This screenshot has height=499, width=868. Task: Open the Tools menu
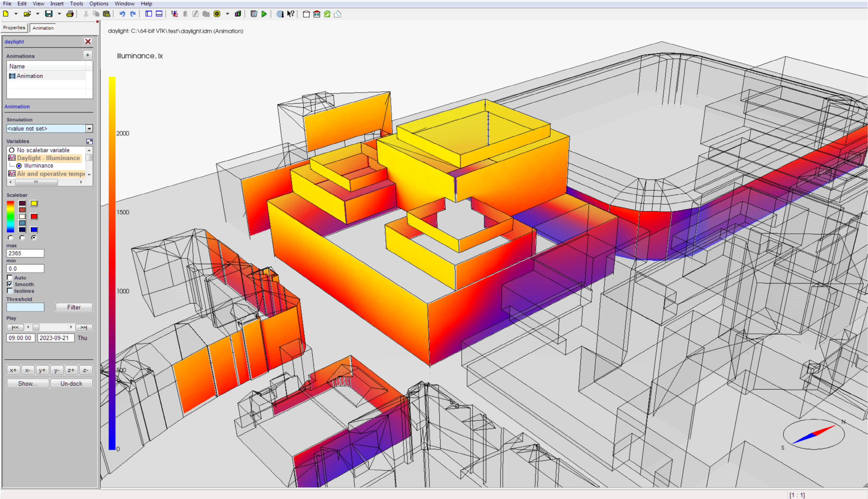(x=76, y=3)
